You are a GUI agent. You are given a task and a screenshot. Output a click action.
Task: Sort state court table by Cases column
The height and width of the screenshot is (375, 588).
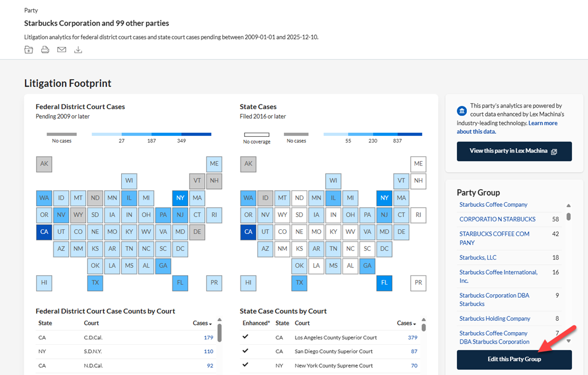[406, 323]
